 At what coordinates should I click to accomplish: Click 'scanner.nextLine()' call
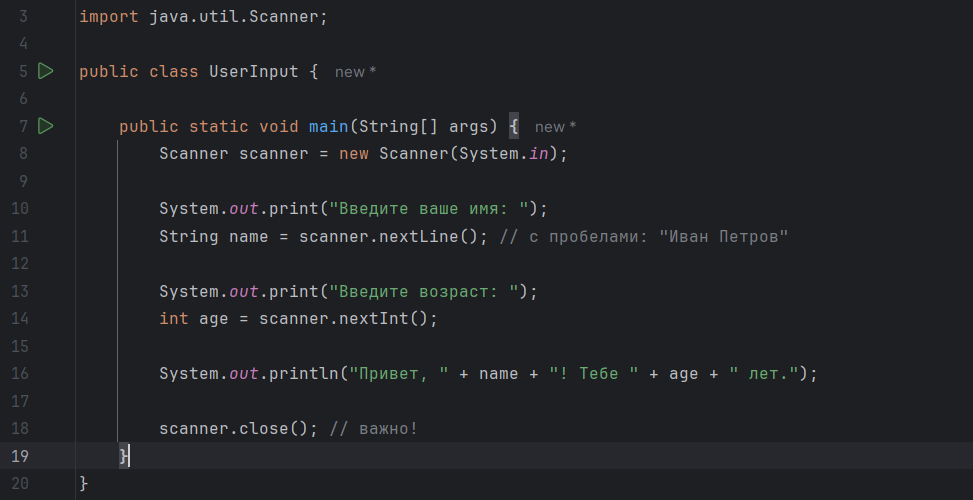pyautogui.click(x=388, y=236)
